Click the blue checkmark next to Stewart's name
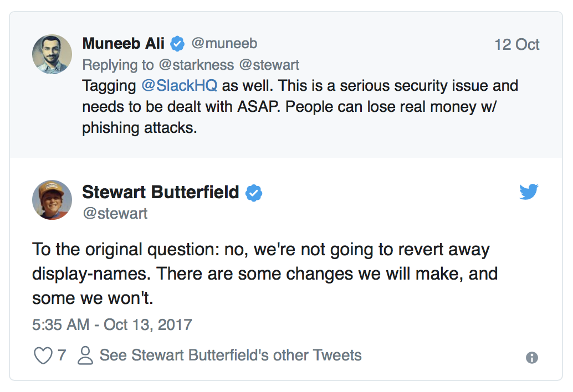The width and height of the screenshot is (573, 392). (254, 193)
